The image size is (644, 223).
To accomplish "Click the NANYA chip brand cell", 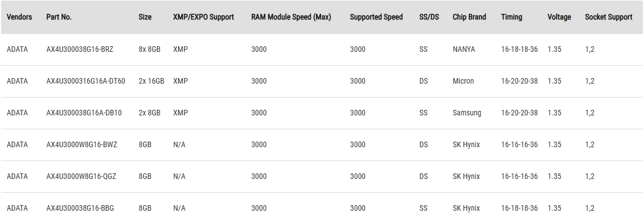I will click(464, 49).
